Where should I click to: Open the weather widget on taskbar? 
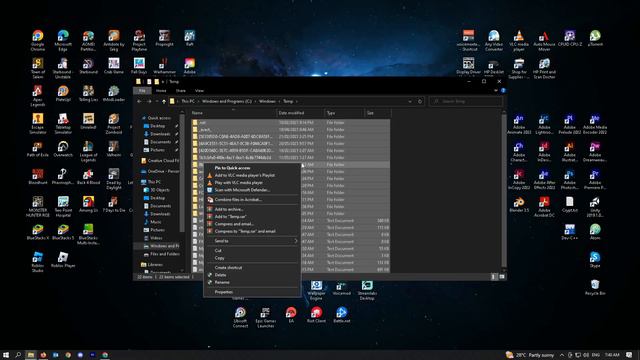[x=530, y=355]
